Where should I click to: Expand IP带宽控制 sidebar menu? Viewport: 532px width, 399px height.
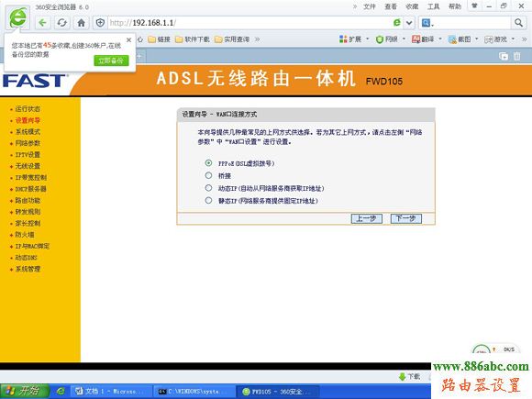click(31, 177)
